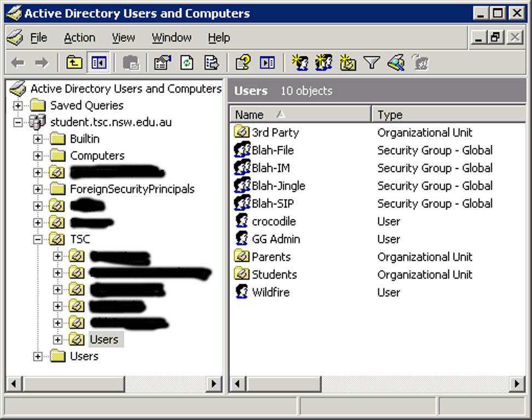Open the Help menu
This screenshot has width=532, height=420.
219,38
